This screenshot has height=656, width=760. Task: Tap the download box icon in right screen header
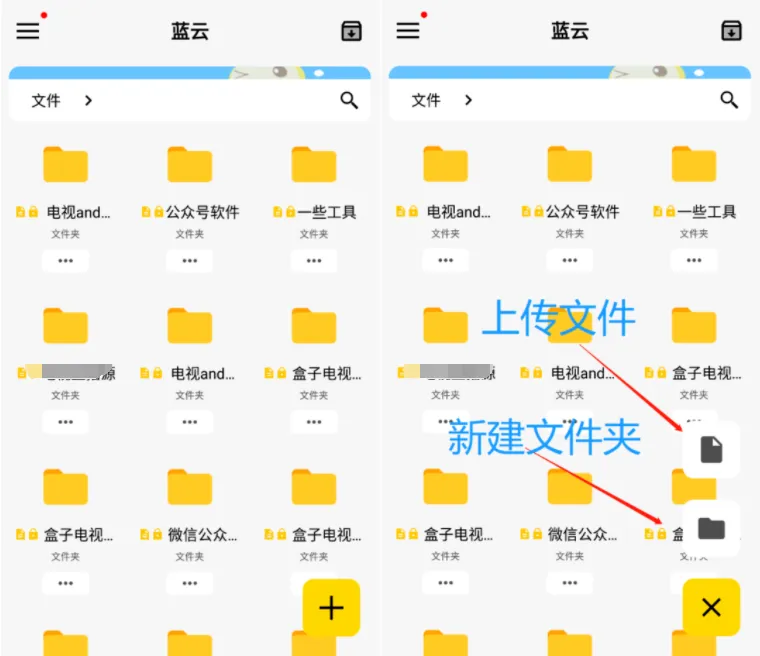pos(731,31)
